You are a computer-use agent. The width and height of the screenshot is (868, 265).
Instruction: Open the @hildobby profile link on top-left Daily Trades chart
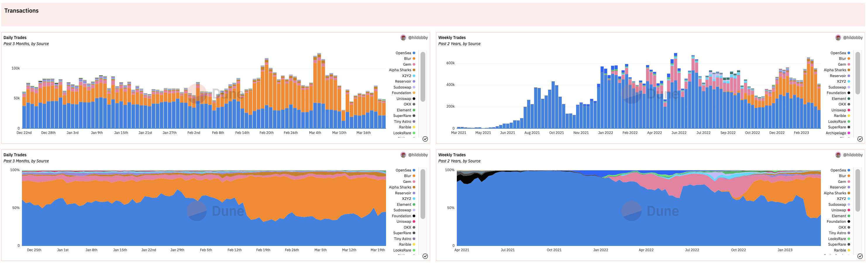coord(418,38)
